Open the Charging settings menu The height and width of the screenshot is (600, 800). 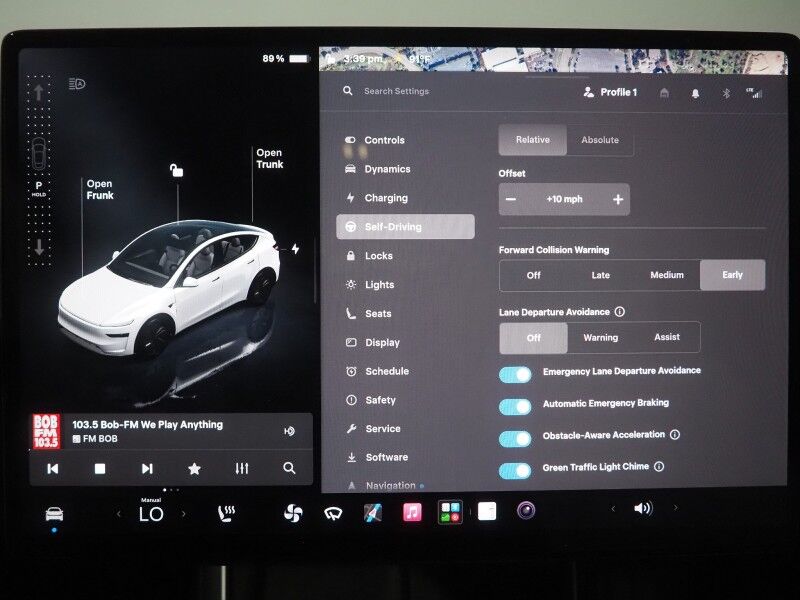(377, 198)
